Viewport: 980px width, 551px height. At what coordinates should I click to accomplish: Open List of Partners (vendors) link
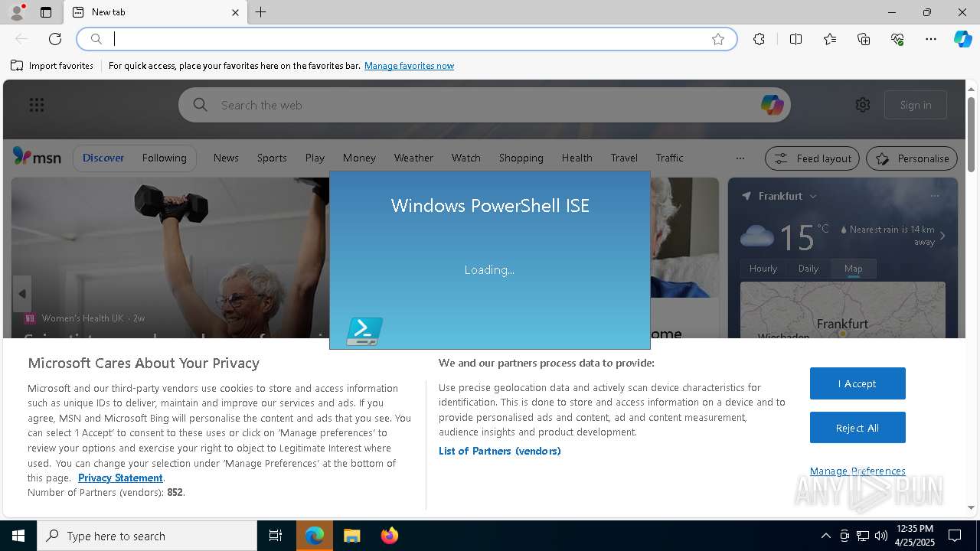coord(499,451)
